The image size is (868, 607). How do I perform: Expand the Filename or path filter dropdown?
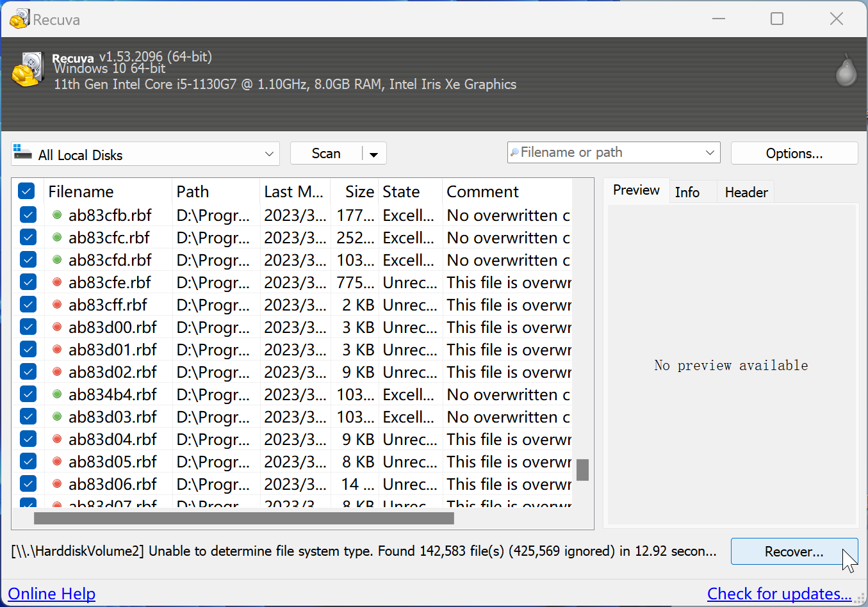point(710,152)
